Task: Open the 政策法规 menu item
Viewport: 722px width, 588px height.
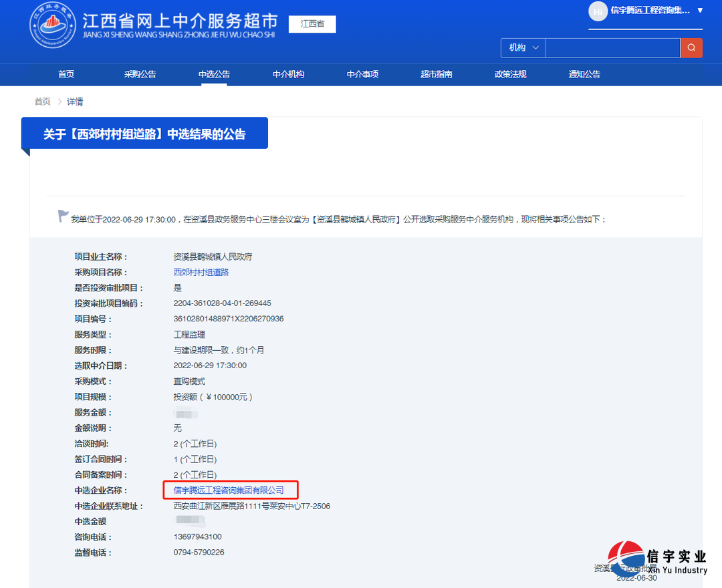Action: coord(510,74)
